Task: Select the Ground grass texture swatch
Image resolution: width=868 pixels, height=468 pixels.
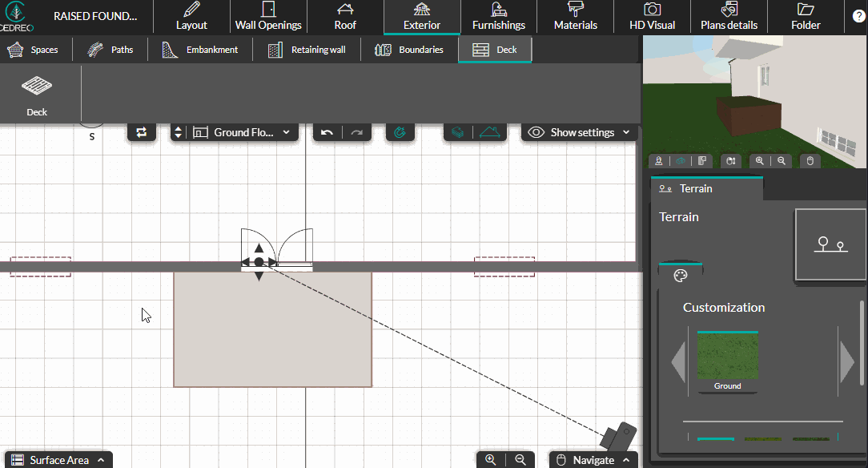Action: point(727,357)
